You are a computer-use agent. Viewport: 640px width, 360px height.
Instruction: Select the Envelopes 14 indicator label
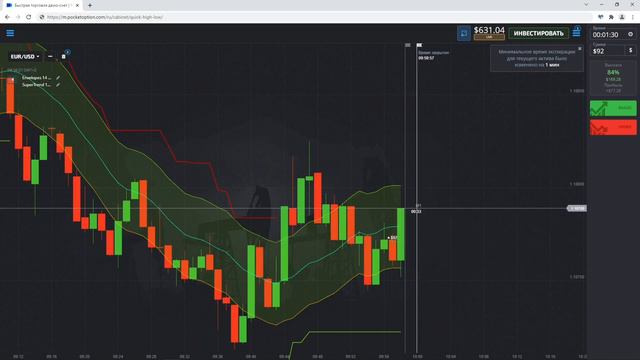pos(36,78)
